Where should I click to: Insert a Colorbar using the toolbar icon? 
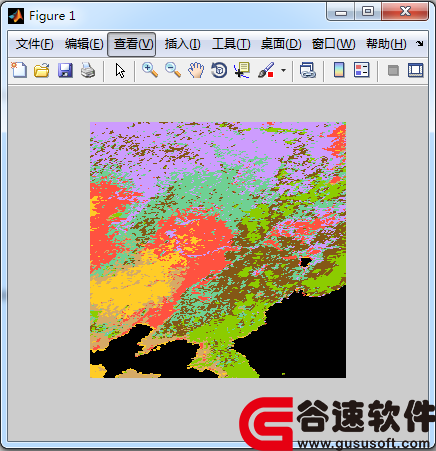[339, 70]
